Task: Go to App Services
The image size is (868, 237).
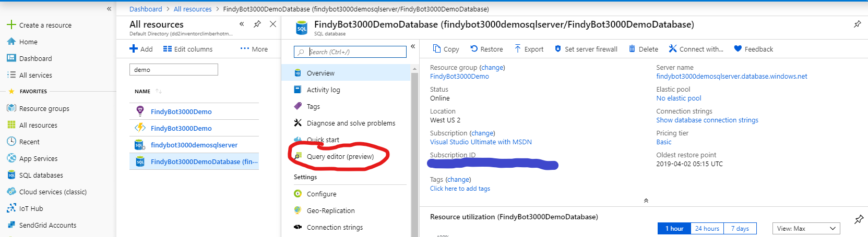Action: pos(38,158)
